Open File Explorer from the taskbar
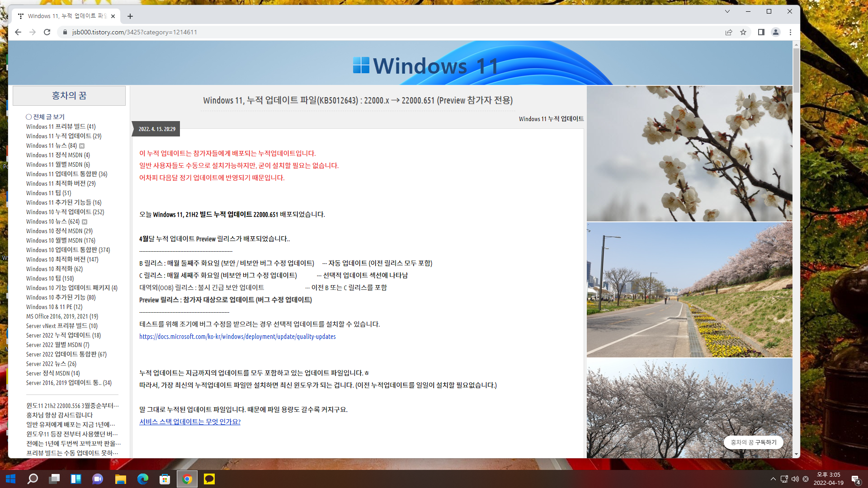Image resolution: width=868 pixels, height=488 pixels. point(120,479)
